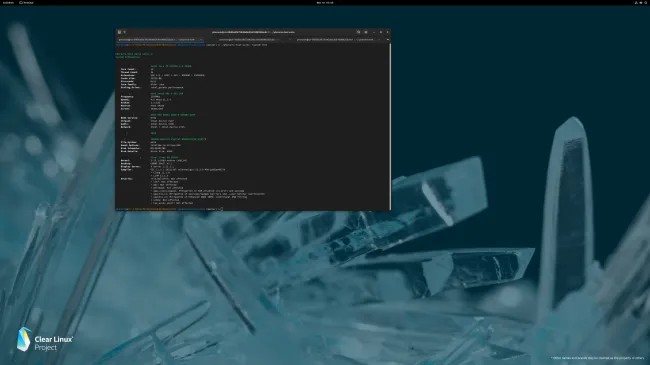Close the first terminal tab
This screenshot has width=650, height=365.
click(x=201, y=40)
